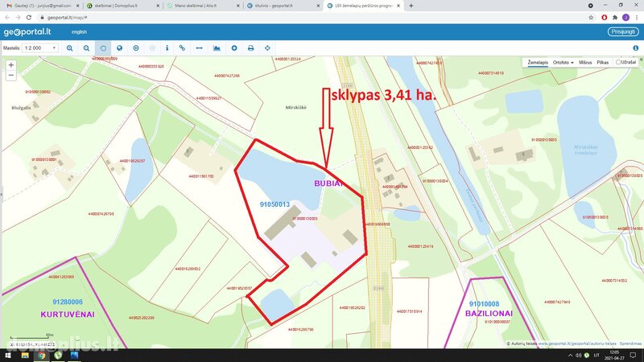The height and width of the screenshot is (362, 644).
Task: Click the 91050013 cadastral block number
Action: [275, 204]
